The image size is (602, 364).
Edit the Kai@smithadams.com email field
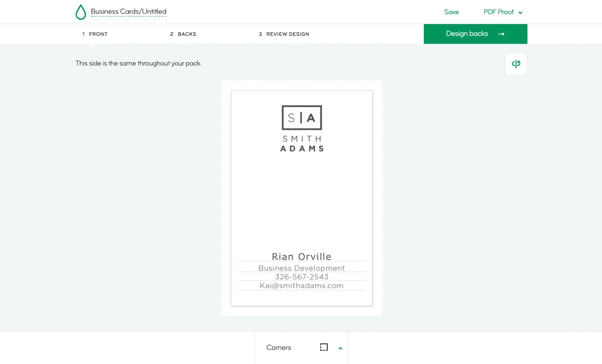(x=302, y=286)
